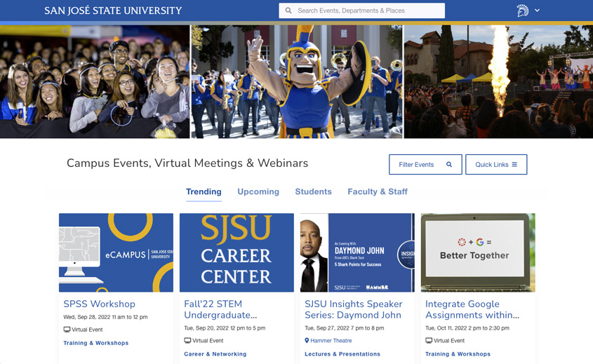The height and width of the screenshot is (364, 593).
Task: Open the Faculty & Staff tab
Action: click(x=378, y=191)
